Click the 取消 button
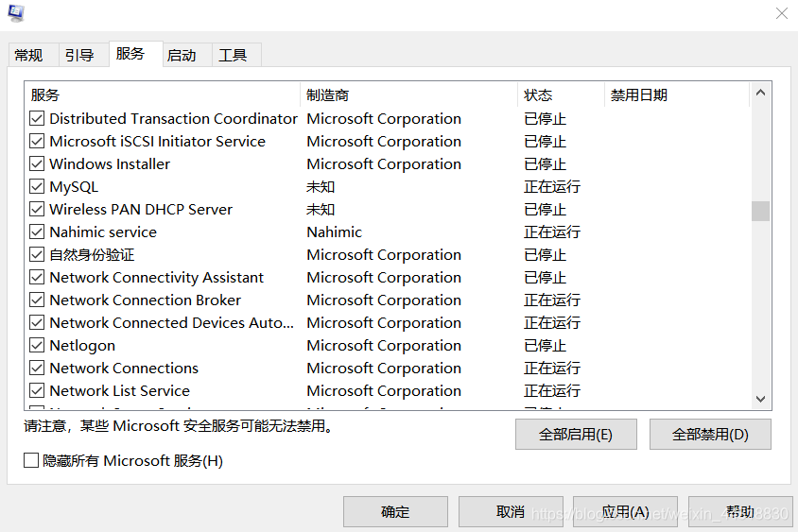The image size is (798, 532). click(511, 511)
